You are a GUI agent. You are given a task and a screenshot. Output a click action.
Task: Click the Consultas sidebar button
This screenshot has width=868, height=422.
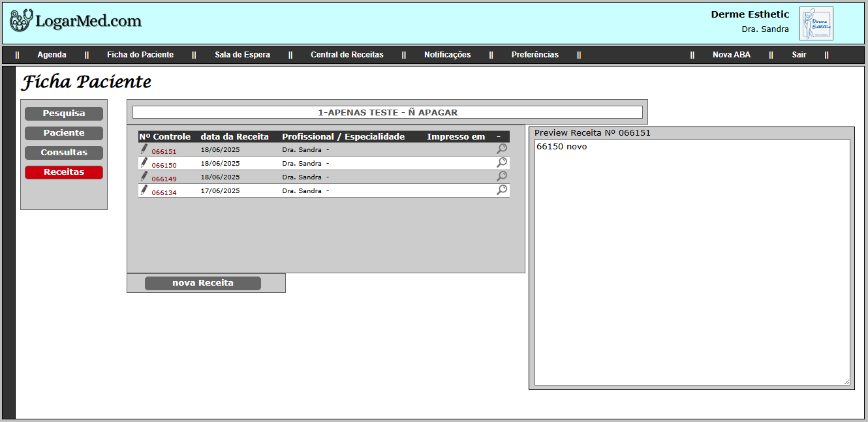(x=64, y=153)
